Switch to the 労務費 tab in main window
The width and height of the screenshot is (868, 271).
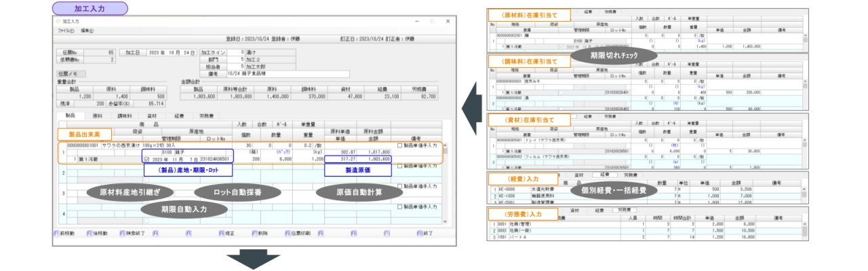pyautogui.click(x=208, y=116)
